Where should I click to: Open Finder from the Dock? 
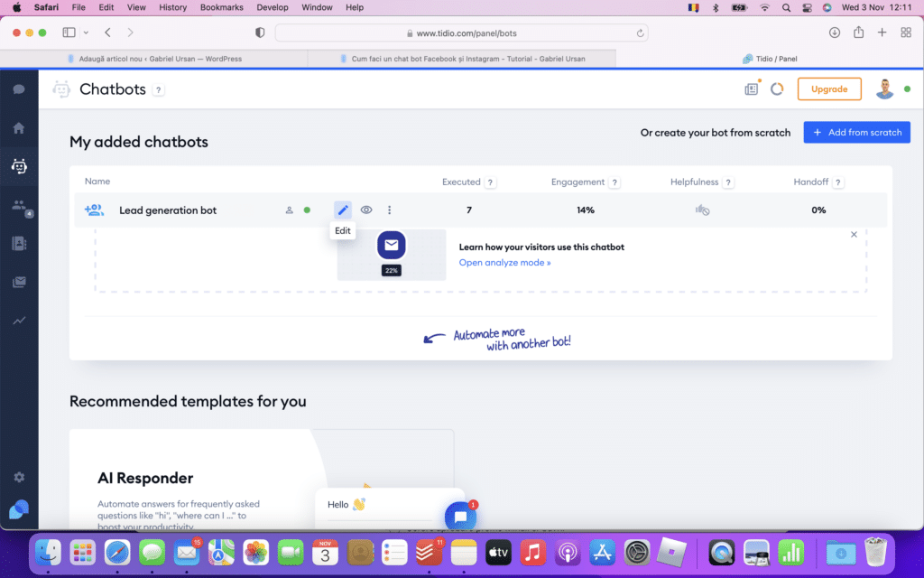[48, 553]
